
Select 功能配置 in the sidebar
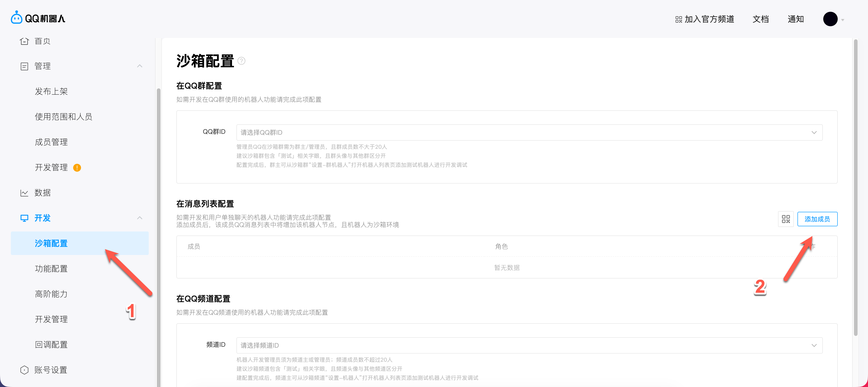[51, 269]
